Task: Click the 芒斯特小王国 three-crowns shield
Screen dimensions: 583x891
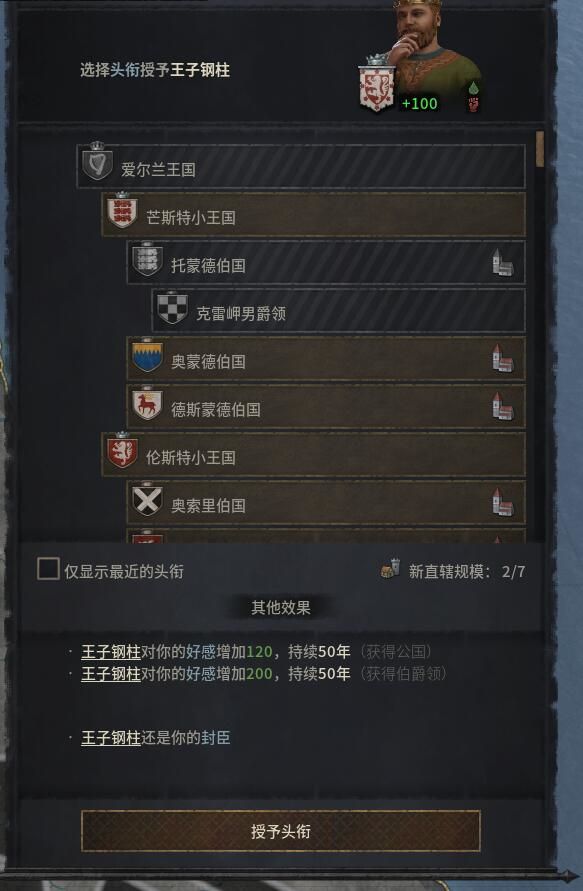Action: coord(122,210)
